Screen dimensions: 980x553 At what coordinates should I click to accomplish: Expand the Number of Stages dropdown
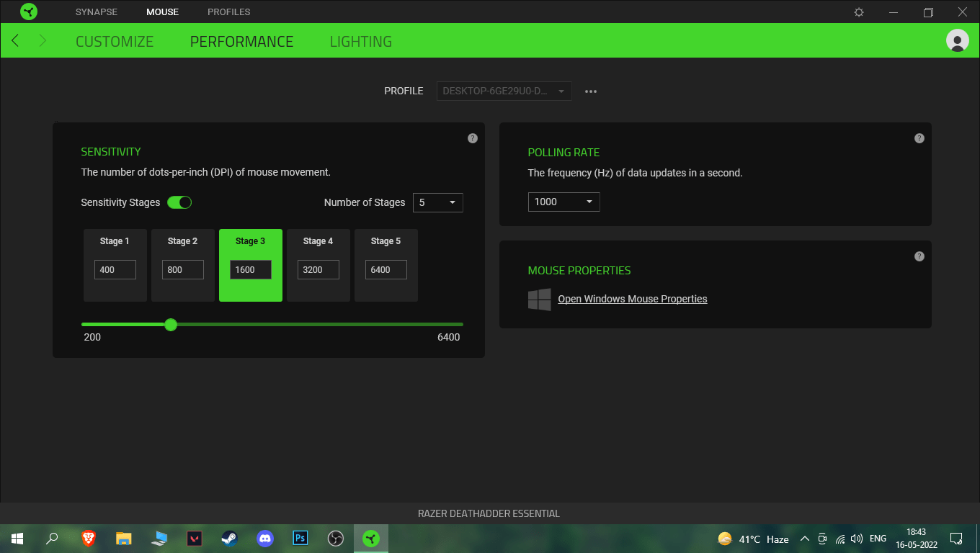coord(437,202)
